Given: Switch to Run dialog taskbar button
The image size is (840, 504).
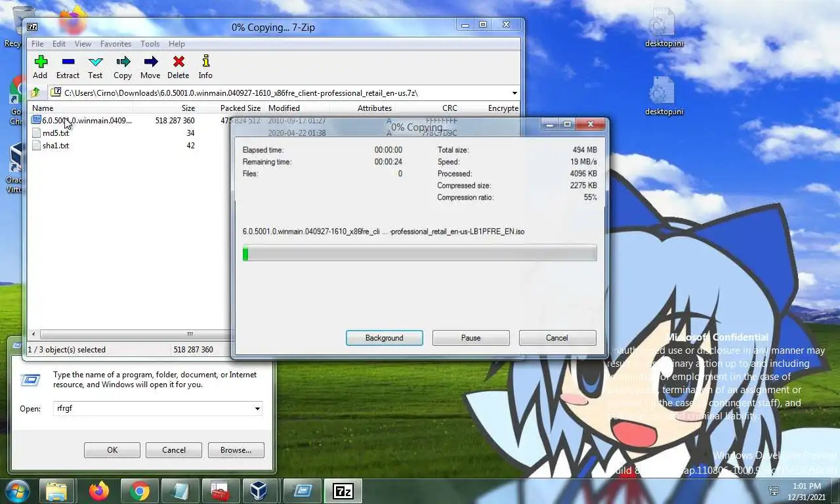Looking at the screenshot, I should (302, 491).
